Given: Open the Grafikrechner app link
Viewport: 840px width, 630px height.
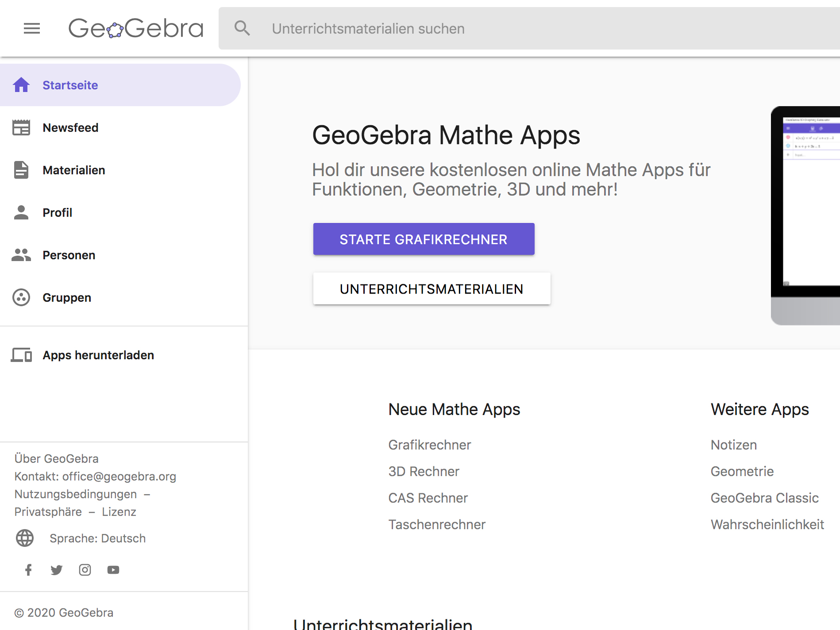Looking at the screenshot, I should pyautogui.click(x=430, y=445).
